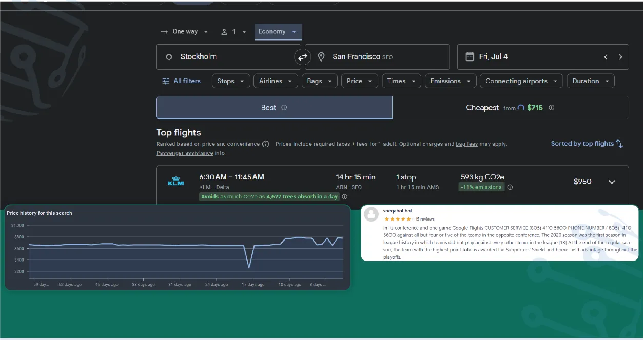This screenshot has height=340, width=644.
Task: Open the All filters icon
Action: point(165,81)
